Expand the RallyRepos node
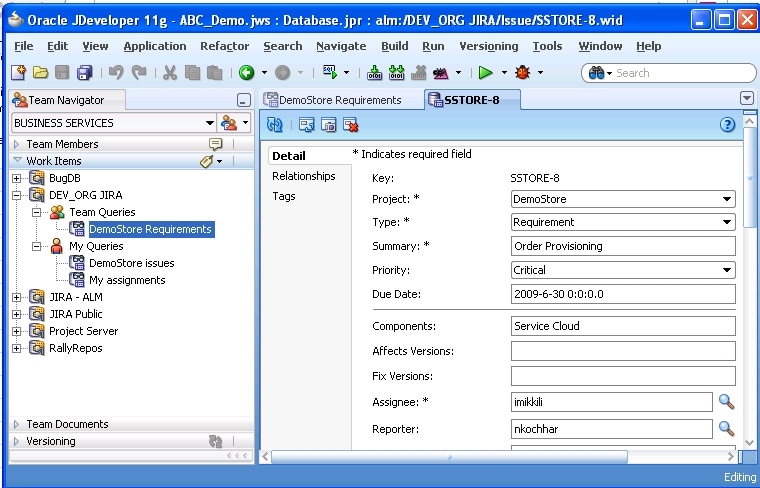This screenshot has height=488, width=760. [16, 348]
